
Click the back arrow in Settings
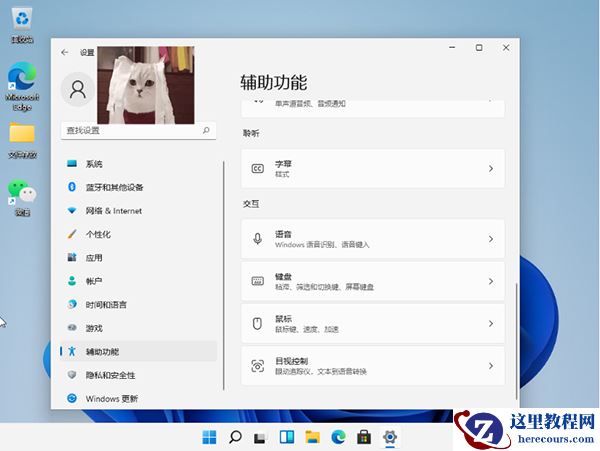64,52
